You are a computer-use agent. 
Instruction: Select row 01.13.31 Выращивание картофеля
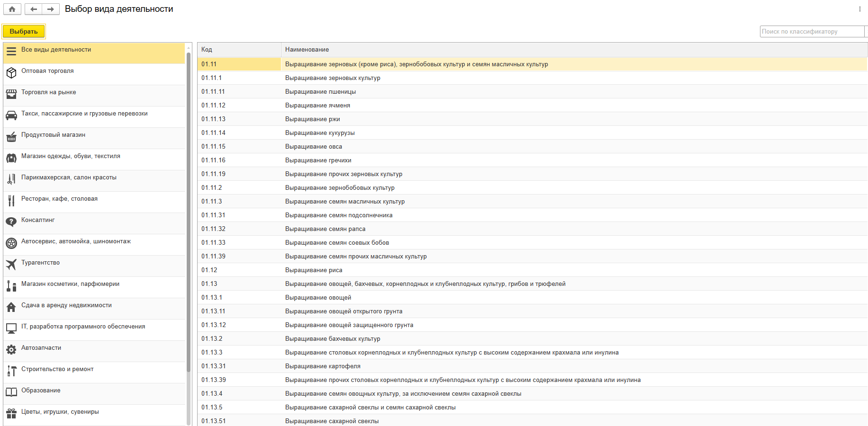(323, 366)
